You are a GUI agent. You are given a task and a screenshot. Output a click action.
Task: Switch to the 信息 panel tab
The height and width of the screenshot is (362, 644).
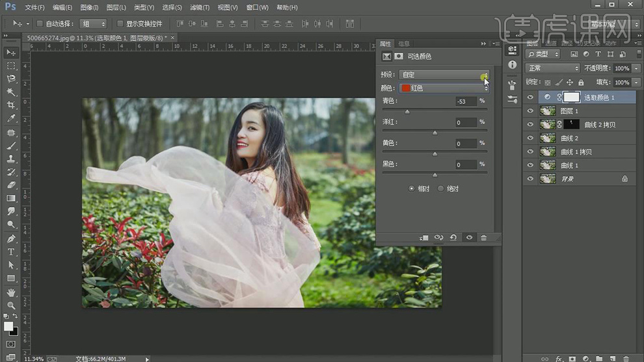(x=404, y=44)
